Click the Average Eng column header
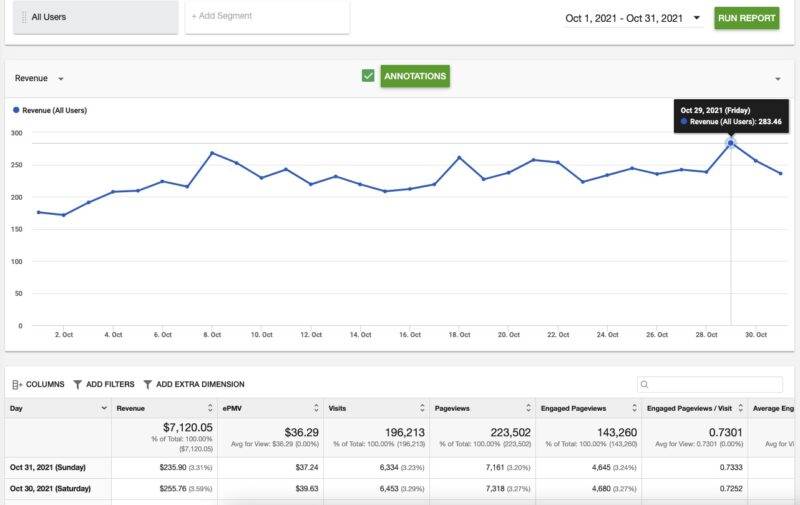Viewport: 800px width, 505px height. 773,408
